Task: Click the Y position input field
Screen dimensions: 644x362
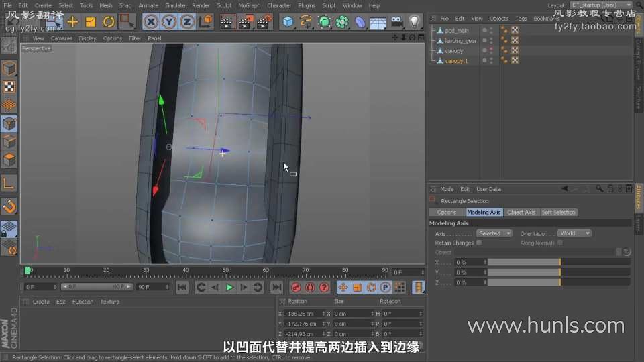Action: click(304, 324)
